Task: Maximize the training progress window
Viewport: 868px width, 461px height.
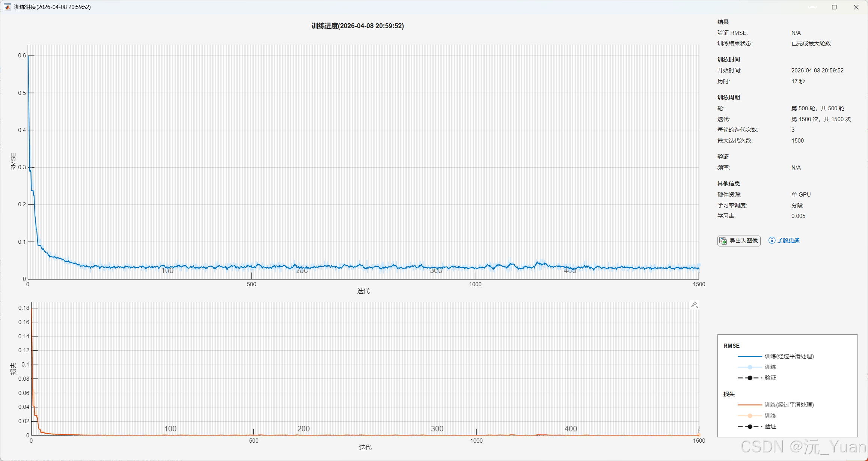Action: click(x=834, y=7)
